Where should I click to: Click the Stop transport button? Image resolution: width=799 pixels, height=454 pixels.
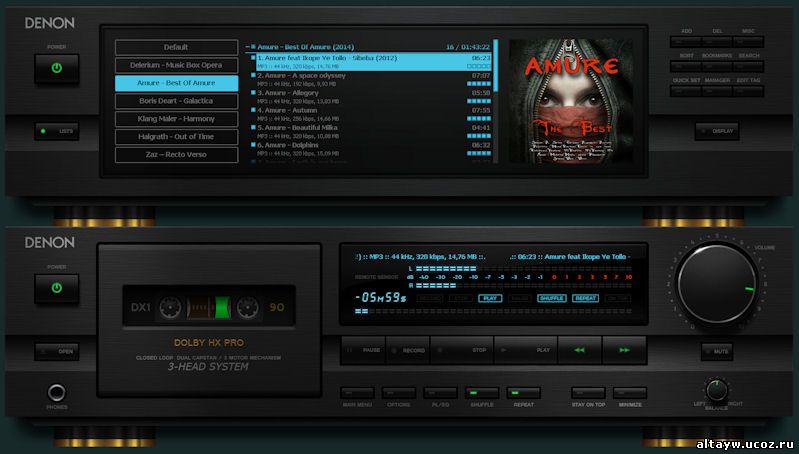point(462,350)
